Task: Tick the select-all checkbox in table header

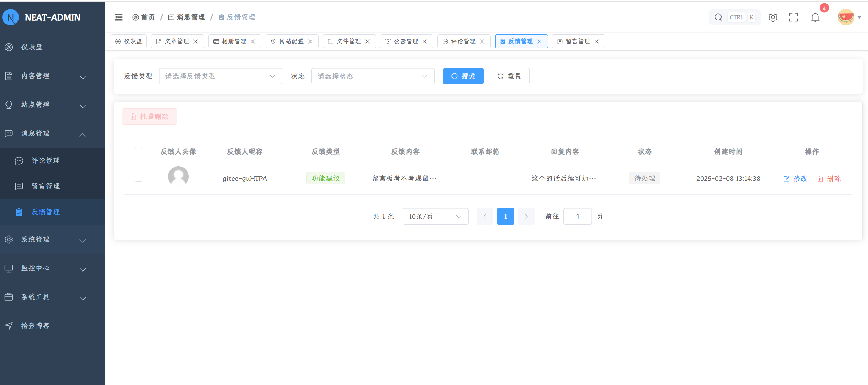Action: [138, 152]
